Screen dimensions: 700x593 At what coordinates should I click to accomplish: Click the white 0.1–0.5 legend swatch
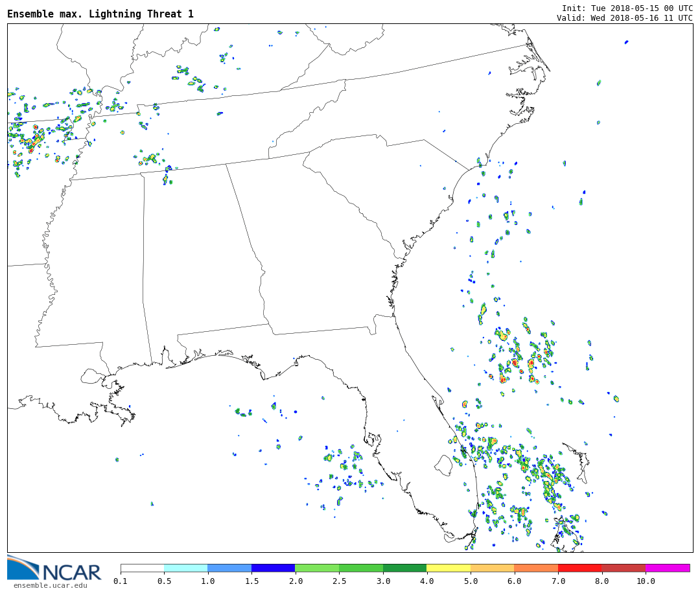point(142,568)
